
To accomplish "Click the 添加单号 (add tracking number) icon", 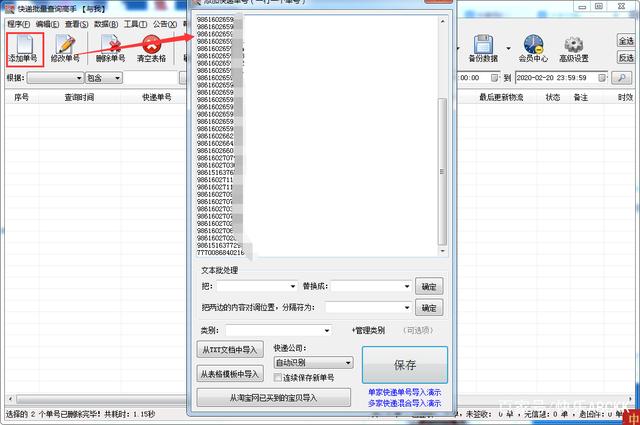I will (x=22, y=46).
